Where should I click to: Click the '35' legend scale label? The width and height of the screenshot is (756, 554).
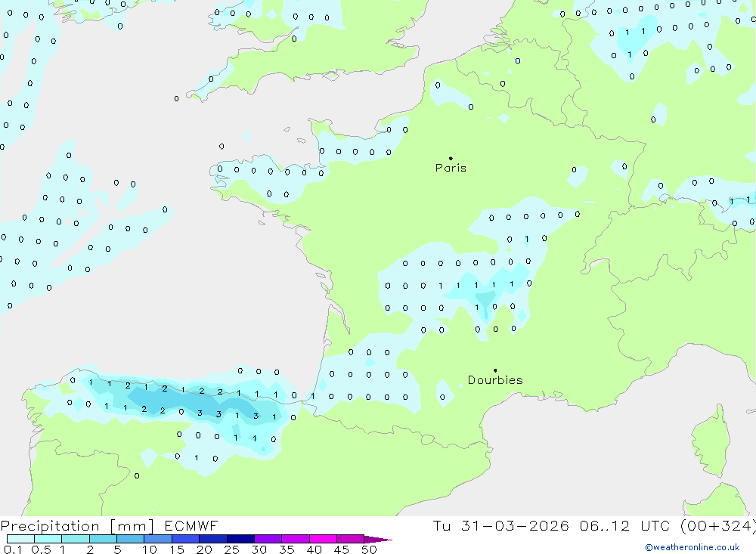[287, 549]
